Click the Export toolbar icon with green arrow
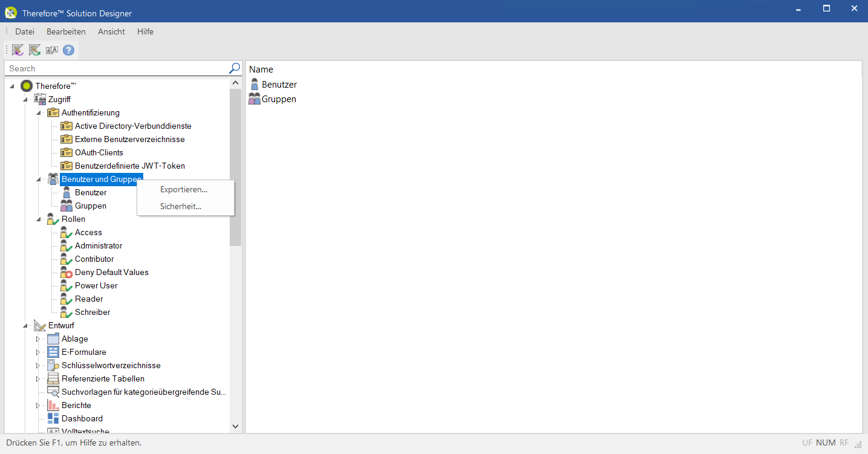 34,50
